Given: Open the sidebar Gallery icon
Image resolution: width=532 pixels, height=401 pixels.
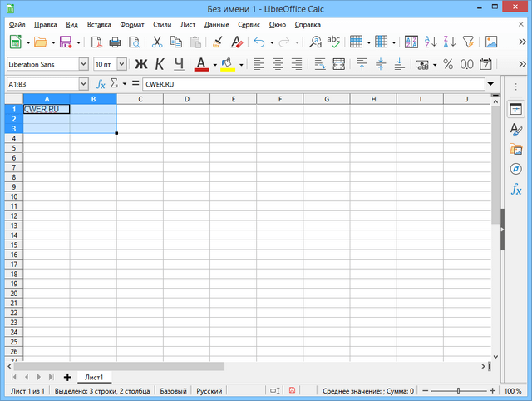Looking at the screenshot, I should 515,149.
